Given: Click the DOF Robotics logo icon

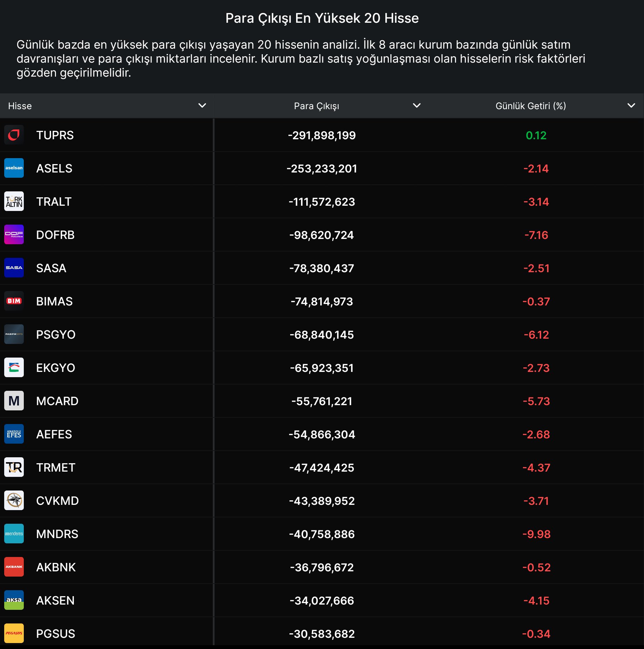Looking at the screenshot, I should pyautogui.click(x=14, y=235).
